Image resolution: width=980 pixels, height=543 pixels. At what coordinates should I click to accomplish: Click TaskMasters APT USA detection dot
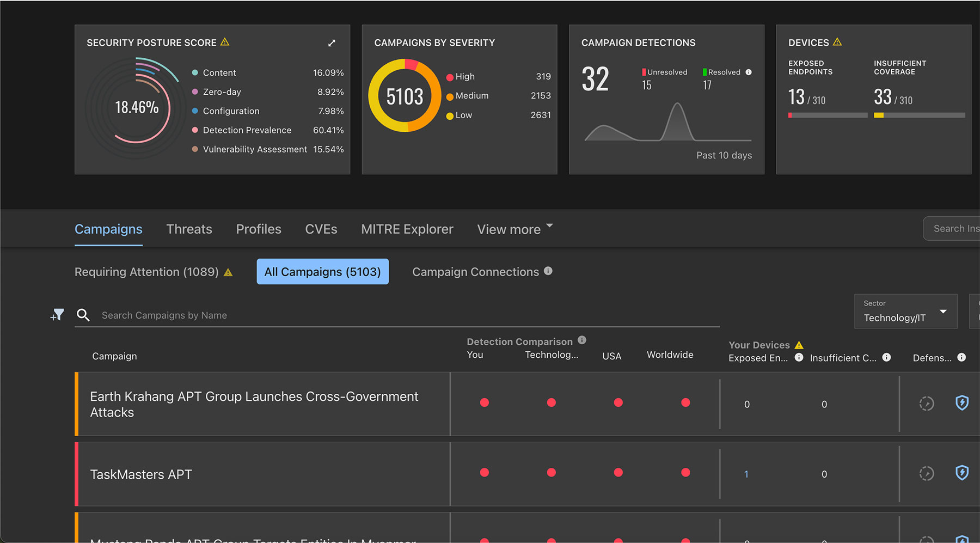[x=618, y=472]
